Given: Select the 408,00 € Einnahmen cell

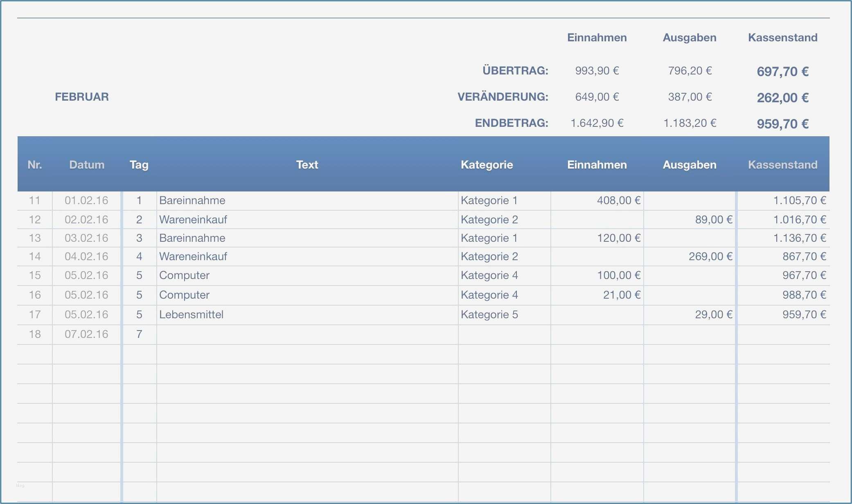Looking at the screenshot, I should click(618, 200).
